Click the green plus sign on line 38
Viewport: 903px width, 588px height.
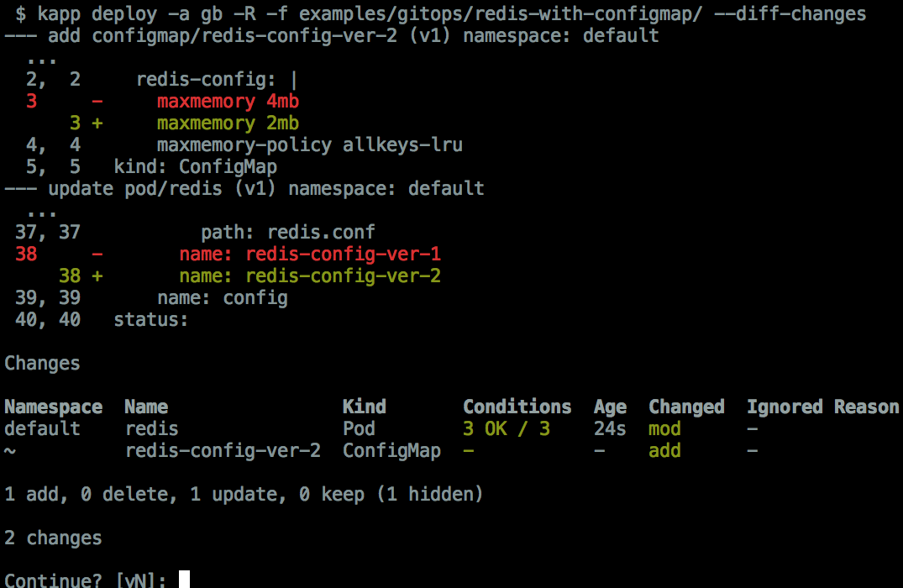(x=97, y=276)
